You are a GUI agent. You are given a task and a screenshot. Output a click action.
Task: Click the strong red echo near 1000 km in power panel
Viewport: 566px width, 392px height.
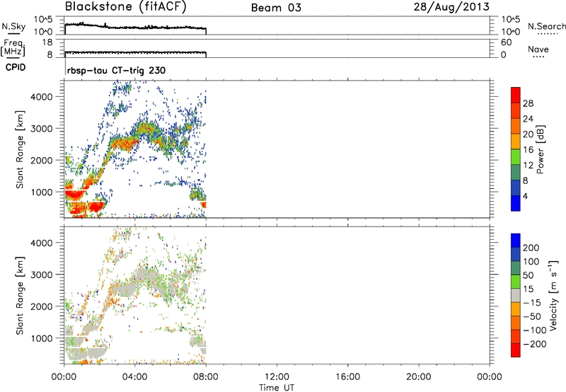point(76,195)
